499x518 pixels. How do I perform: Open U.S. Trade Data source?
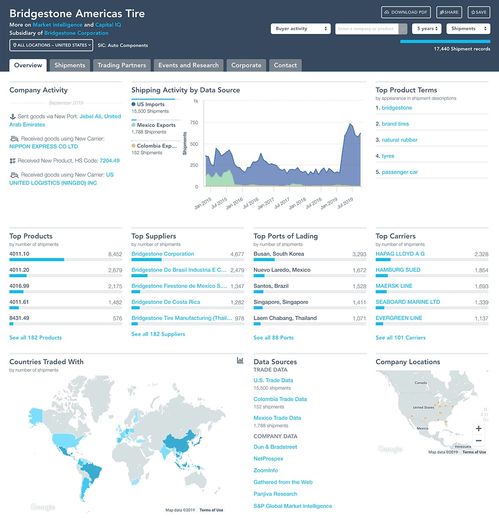click(x=273, y=380)
